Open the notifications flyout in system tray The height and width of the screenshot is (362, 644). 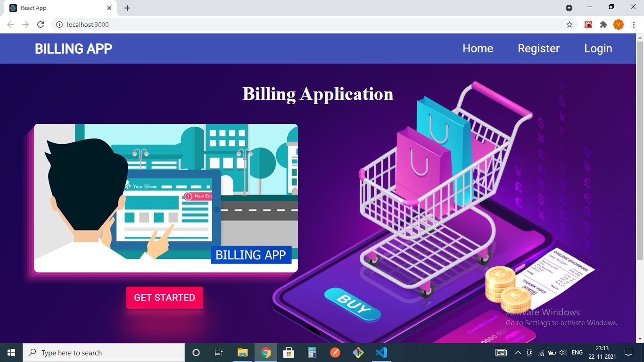pyautogui.click(x=629, y=352)
